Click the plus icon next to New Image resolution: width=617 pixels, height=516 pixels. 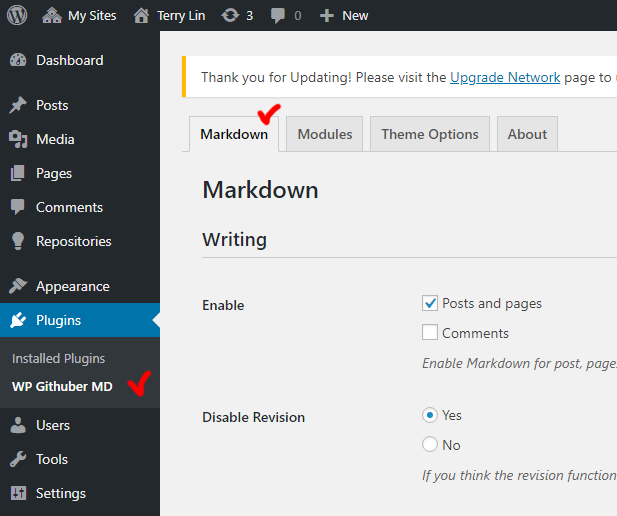[x=327, y=16]
